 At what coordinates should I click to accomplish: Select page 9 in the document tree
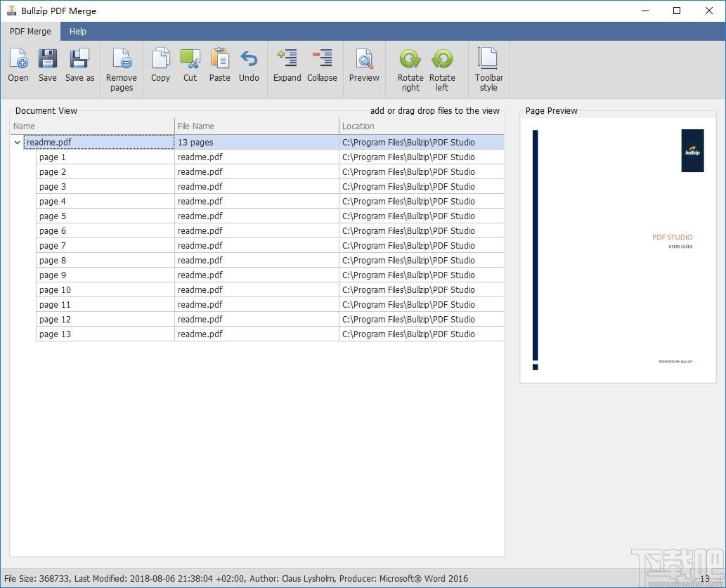[52, 275]
